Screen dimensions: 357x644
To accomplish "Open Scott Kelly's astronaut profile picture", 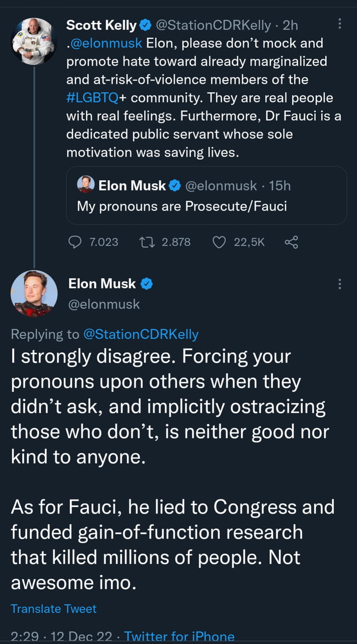I will click(33, 41).
